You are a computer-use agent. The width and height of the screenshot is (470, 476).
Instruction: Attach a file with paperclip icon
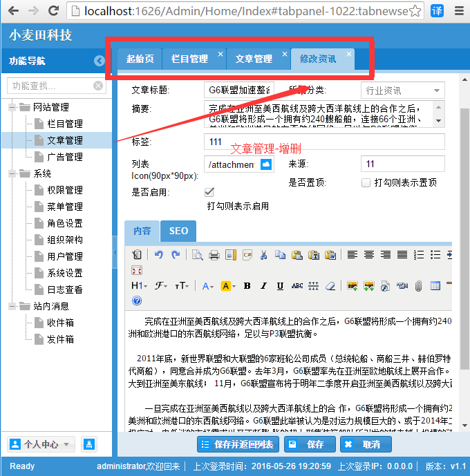pos(419,285)
